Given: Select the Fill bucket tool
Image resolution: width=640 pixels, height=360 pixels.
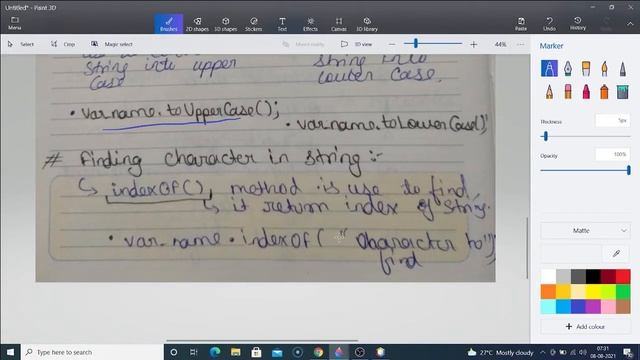Looking at the screenshot, I should click(x=622, y=91).
